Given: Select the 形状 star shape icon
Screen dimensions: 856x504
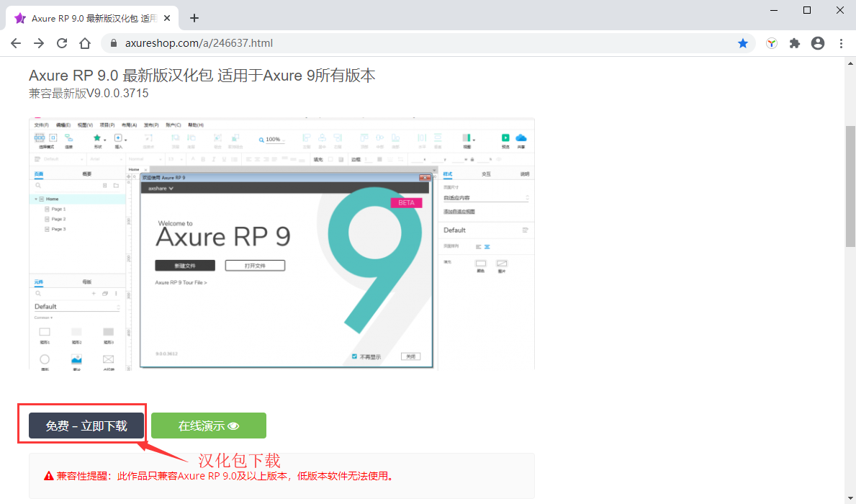Looking at the screenshot, I should pyautogui.click(x=97, y=138).
